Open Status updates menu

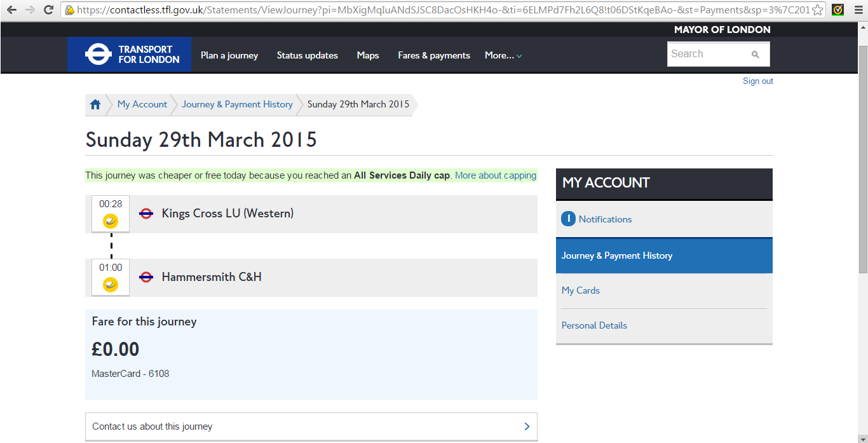[x=308, y=55]
